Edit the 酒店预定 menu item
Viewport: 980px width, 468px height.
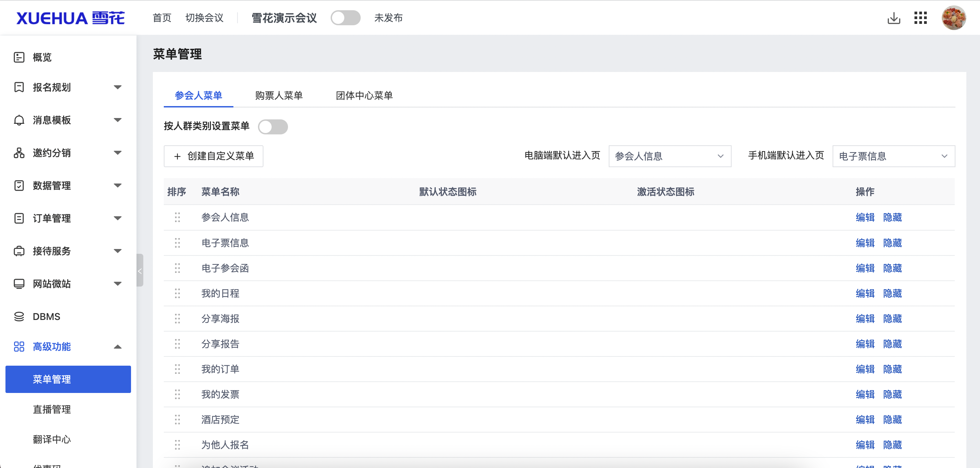(865, 419)
